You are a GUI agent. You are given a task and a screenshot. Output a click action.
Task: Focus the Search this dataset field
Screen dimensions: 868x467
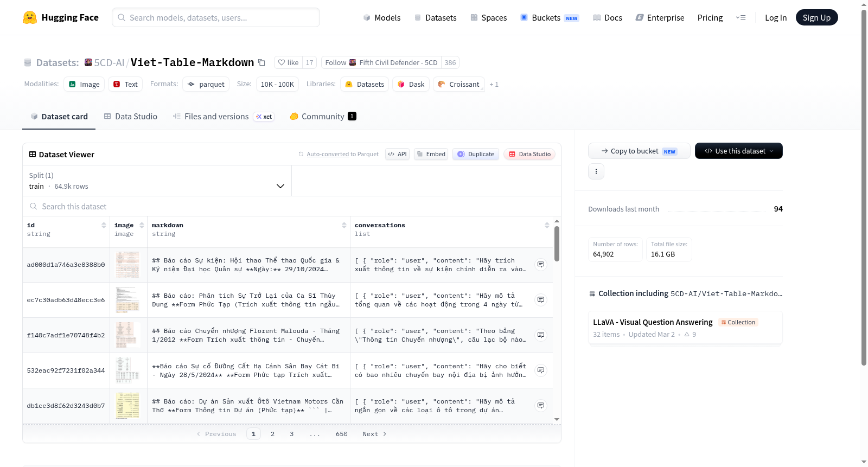(292, 206)
